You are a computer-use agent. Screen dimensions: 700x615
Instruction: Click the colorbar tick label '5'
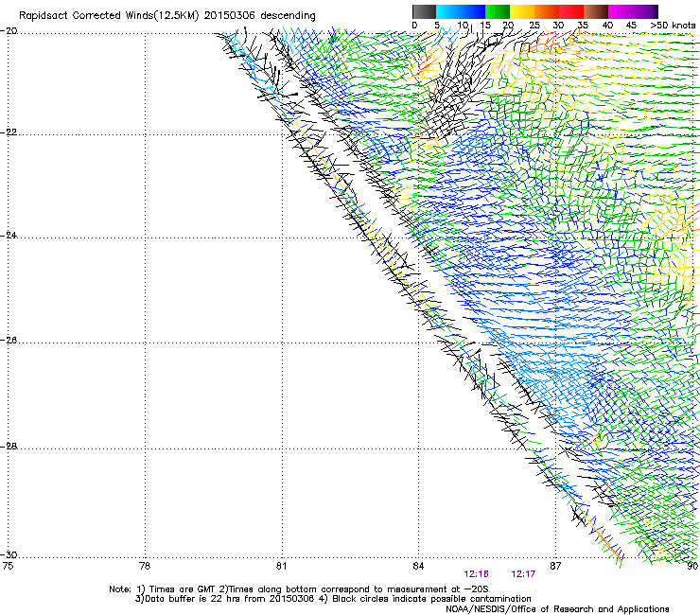[437, 26]
